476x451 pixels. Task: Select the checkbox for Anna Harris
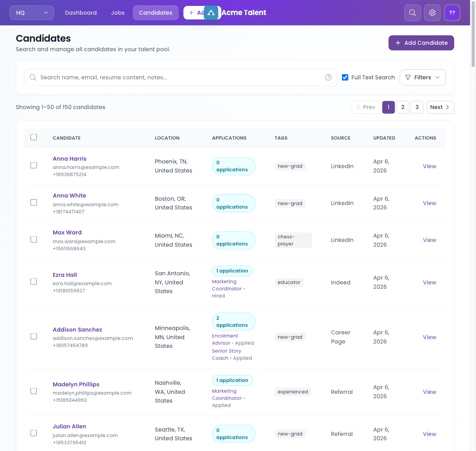[x=34, y=165]
